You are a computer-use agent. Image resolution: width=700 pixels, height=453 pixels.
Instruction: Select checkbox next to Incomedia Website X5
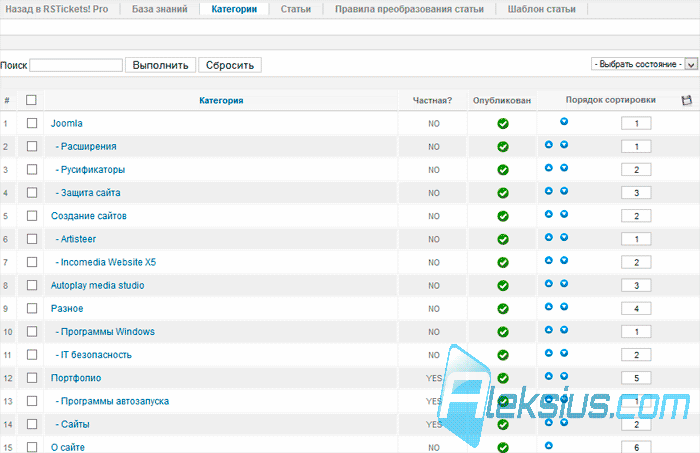pos(32,262)
